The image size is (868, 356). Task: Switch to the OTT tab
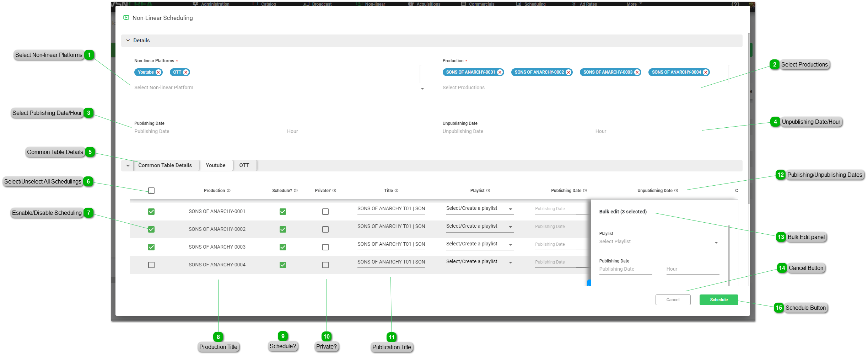tap(244, 165)
